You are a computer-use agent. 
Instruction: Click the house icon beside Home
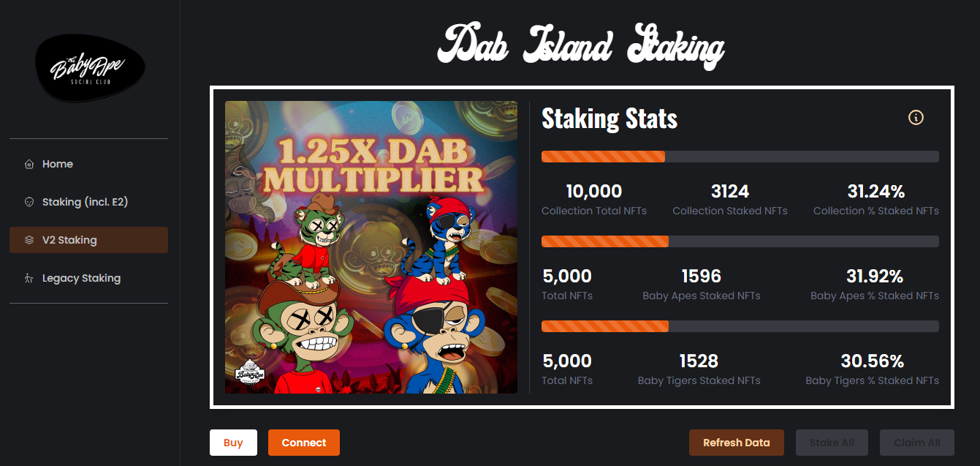(x=29, y=164)
